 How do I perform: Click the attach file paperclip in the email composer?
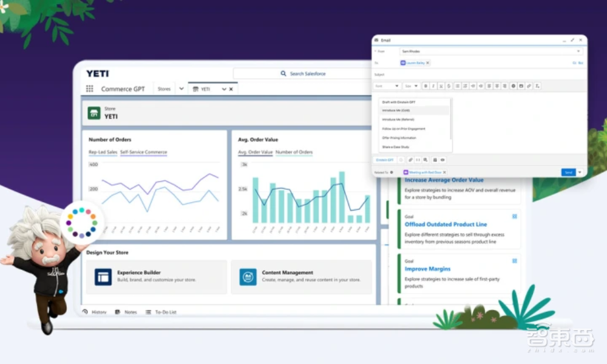[411, 160]
